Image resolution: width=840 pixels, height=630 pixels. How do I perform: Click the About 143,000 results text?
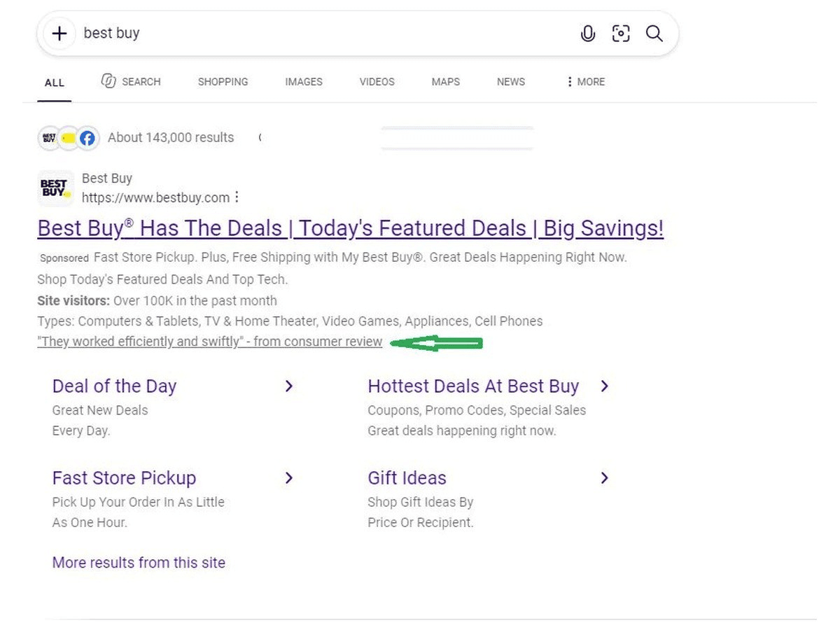[x=171, y=138]
